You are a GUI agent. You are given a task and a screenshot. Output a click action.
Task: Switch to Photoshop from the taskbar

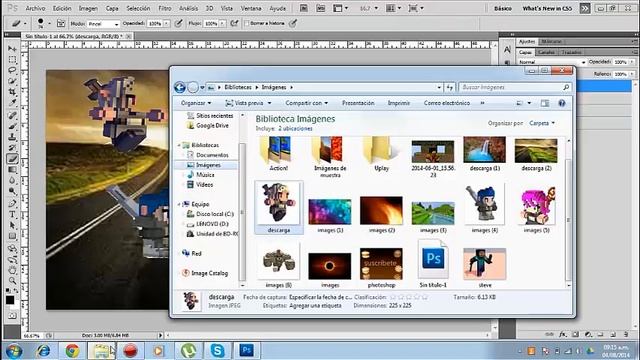pos(246,351)
